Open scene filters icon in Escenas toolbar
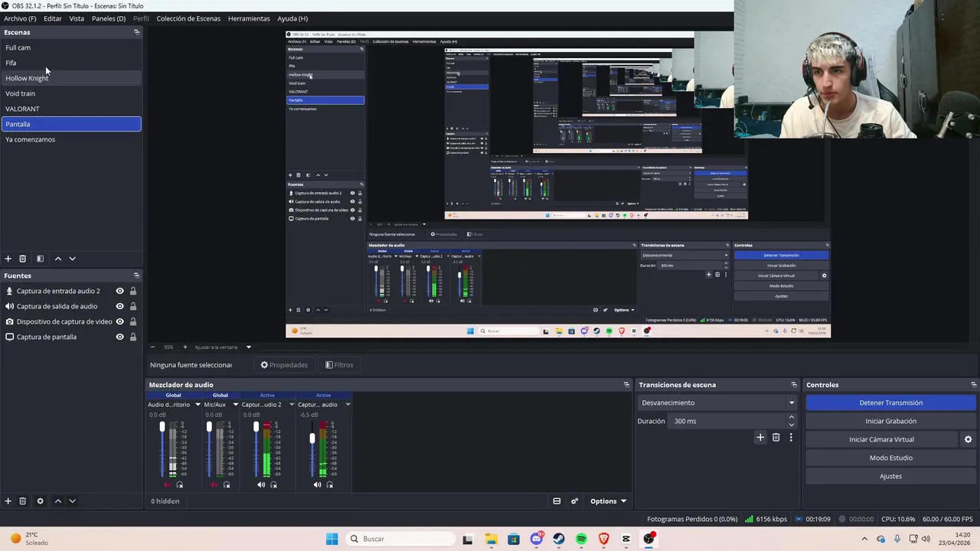The height and width of the screenshot is (551, 980). click(x=40, y=259)
